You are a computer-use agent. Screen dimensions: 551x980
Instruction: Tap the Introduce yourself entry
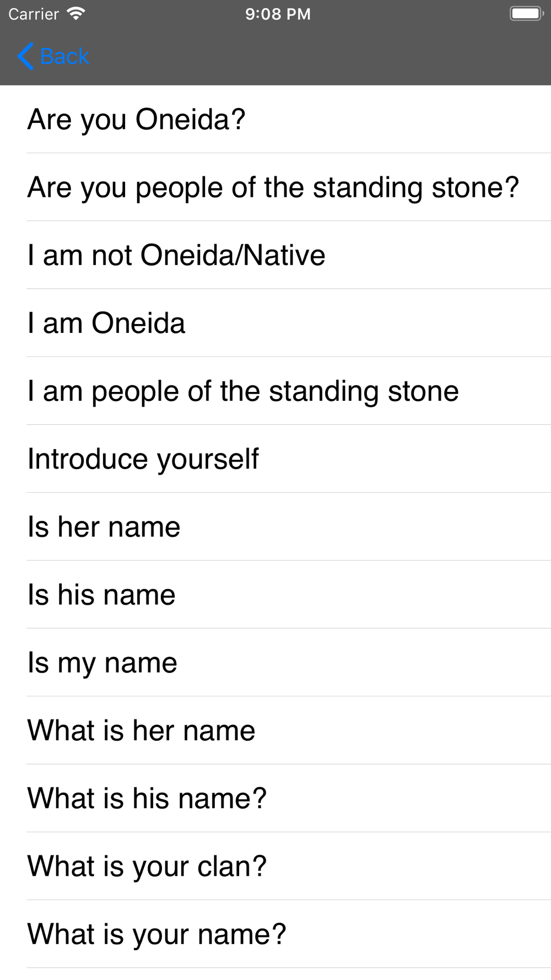pos(275,459)
